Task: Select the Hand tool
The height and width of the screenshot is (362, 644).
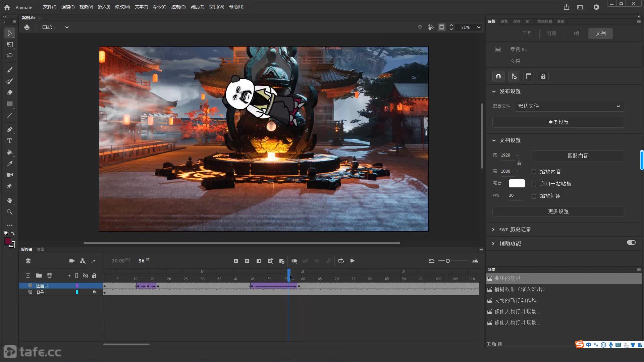Action: [x=10, y=200]
